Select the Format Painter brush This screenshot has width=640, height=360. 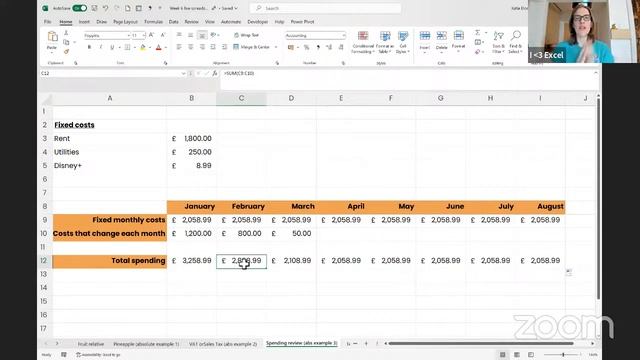click(66, 52)
